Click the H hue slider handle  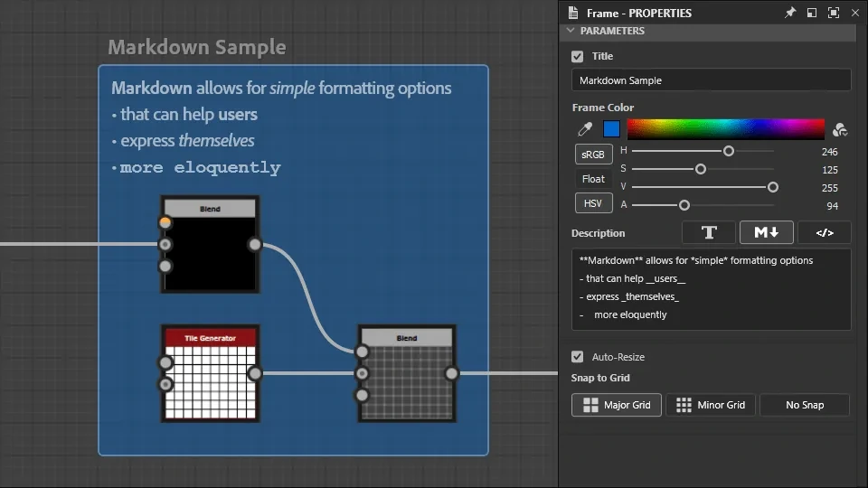pyautogui.click(x=729, y=151)
